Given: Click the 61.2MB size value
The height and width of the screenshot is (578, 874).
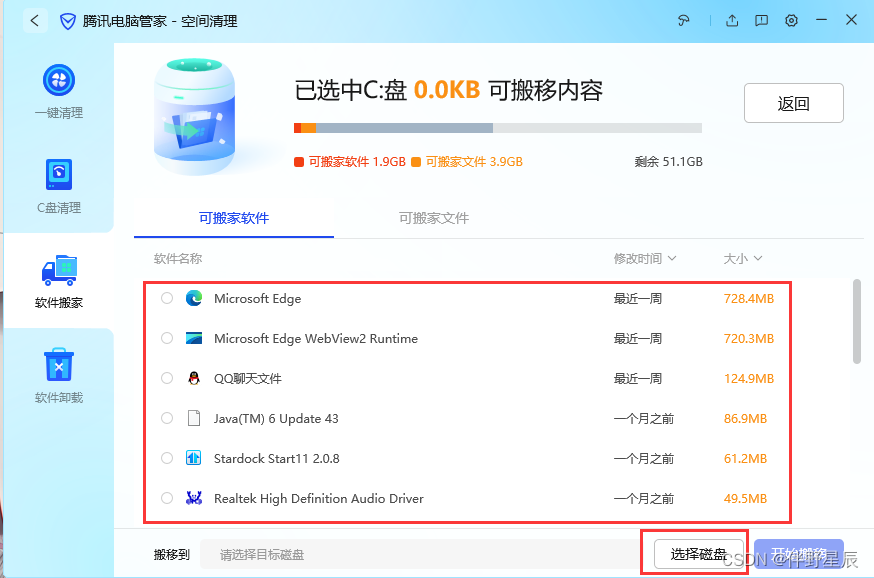Looking at the screenshot, I should pyautogui.click(x=746, y=459).
